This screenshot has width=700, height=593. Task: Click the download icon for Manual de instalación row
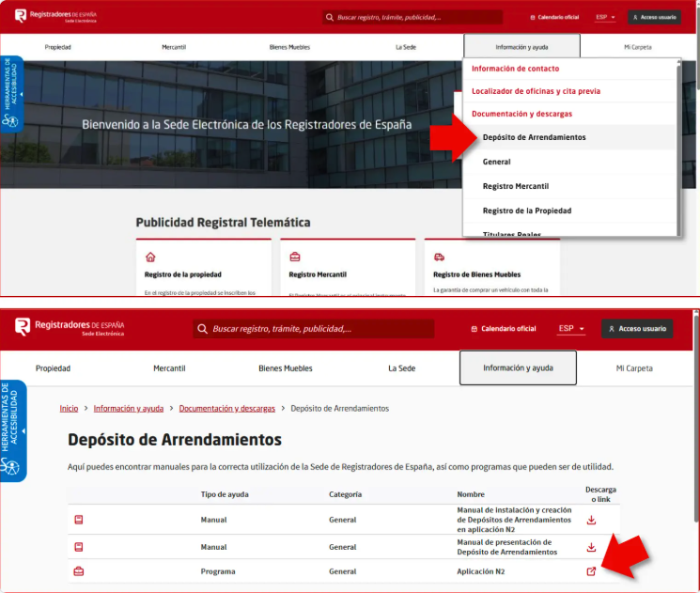(x=592, y=520)
